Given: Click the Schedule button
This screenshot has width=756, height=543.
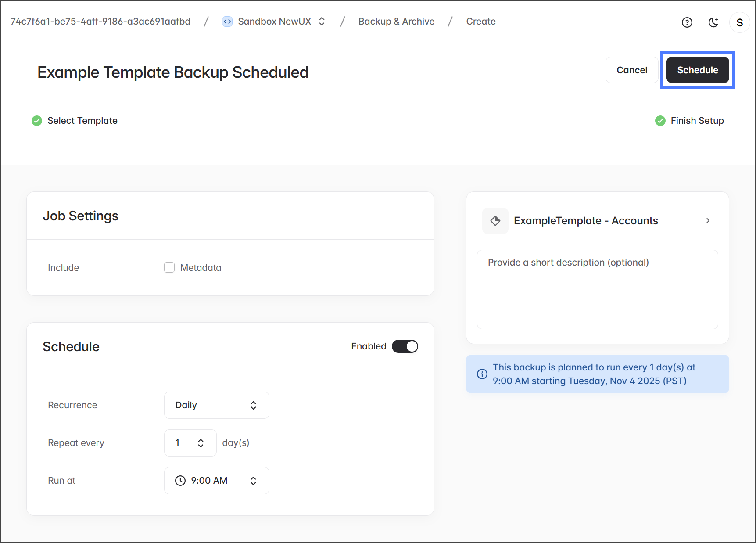Looking at the screenshot, I should [697, 70].
